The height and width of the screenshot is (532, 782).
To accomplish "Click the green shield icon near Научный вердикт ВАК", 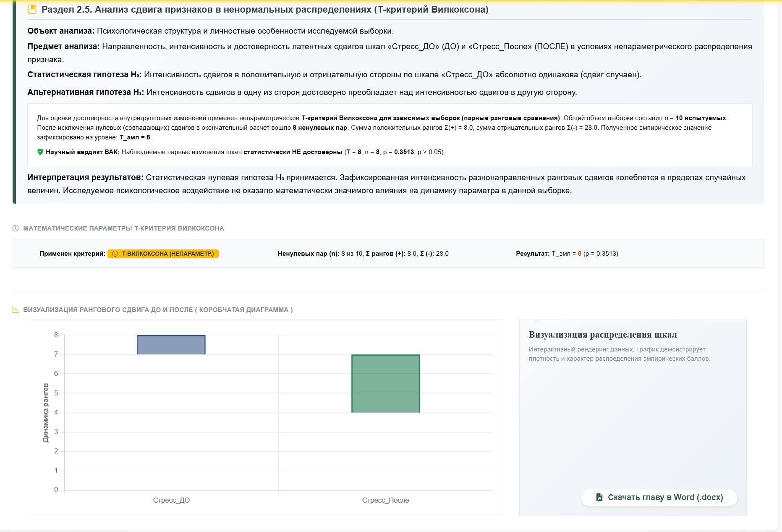I will click(40, 152).
